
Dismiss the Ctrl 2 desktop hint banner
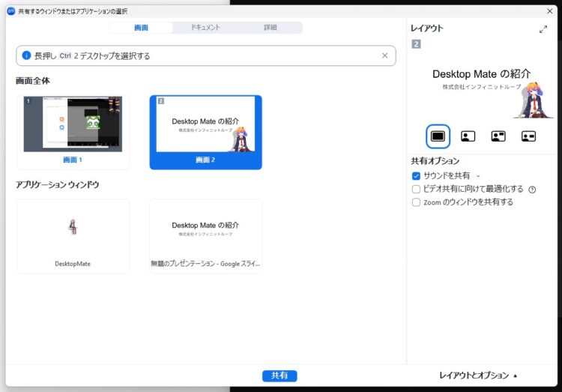[x=384, y=55]
